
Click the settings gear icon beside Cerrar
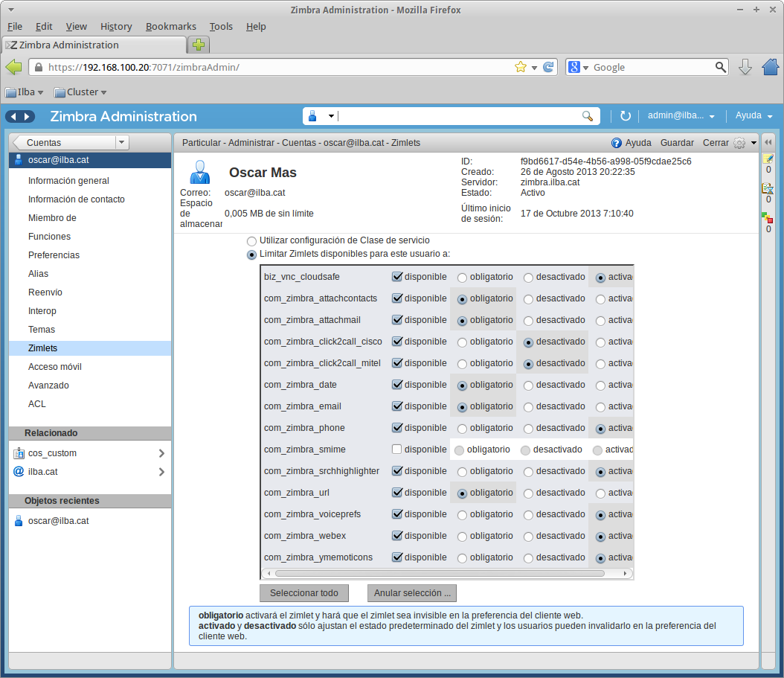739,143
